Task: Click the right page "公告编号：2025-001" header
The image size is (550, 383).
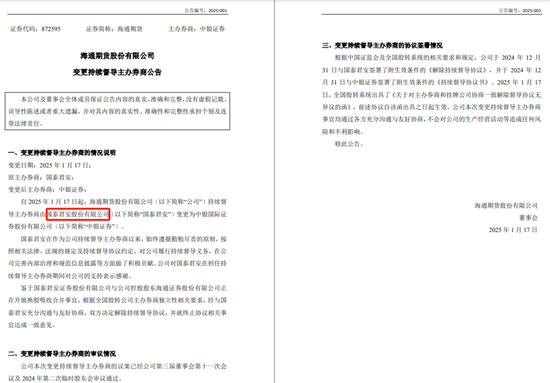Action: click(x=520, y=11)
